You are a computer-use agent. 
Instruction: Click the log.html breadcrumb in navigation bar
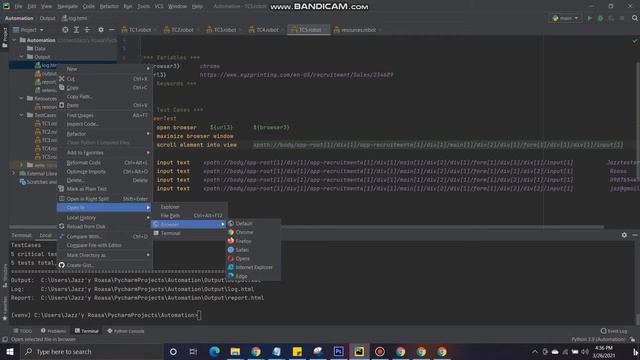[74, 18]
